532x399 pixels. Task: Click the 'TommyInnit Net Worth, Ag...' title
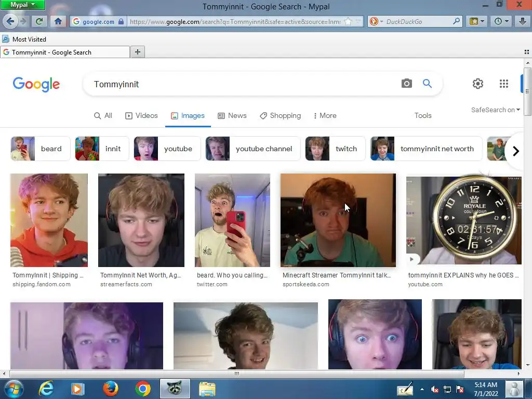[x=140, y=275]
